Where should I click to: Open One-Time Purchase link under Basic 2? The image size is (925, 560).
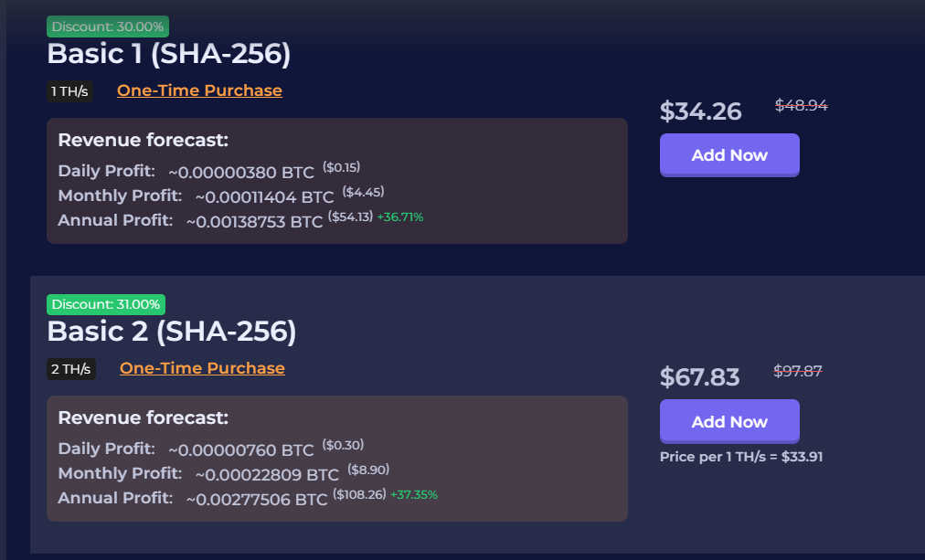pos(202,368)
